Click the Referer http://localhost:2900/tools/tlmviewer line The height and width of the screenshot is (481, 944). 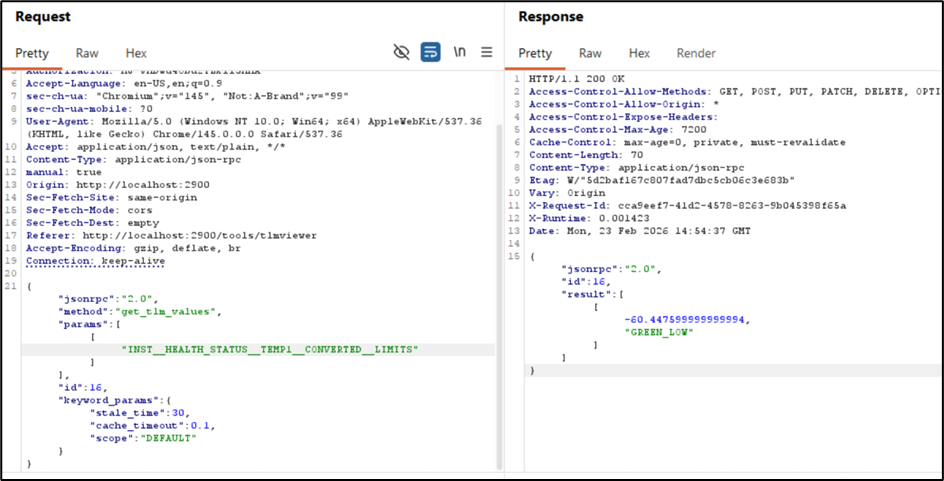[172, 235]
